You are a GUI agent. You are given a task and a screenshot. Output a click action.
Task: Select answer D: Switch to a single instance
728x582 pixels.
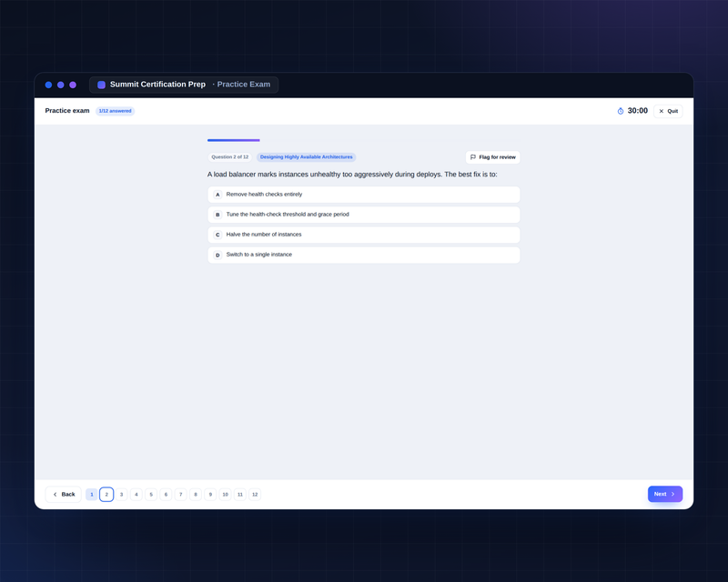(363, 255)
